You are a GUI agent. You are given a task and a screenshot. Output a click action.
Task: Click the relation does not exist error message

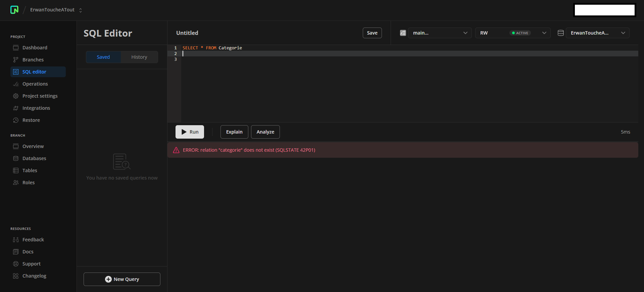(249, 150)
